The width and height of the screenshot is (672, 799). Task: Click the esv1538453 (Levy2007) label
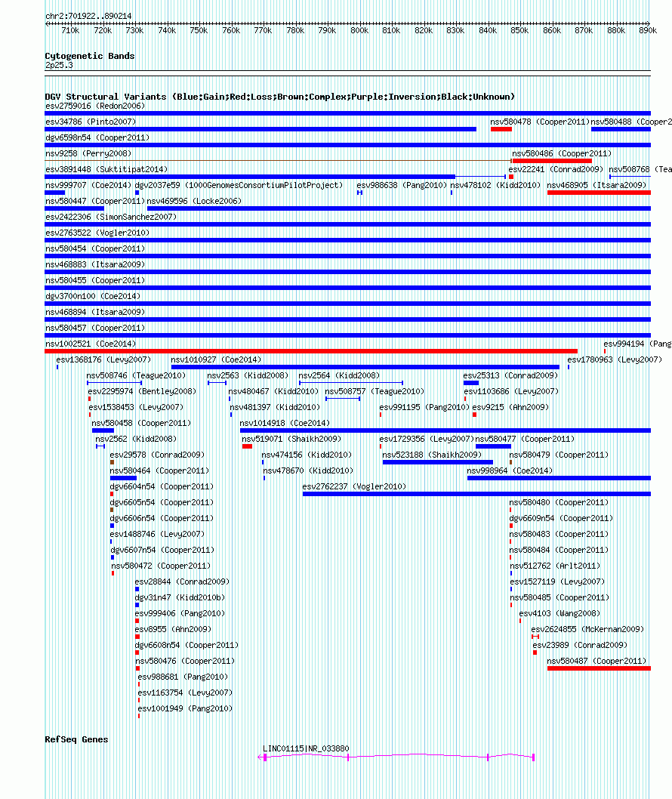pos(136,406)
